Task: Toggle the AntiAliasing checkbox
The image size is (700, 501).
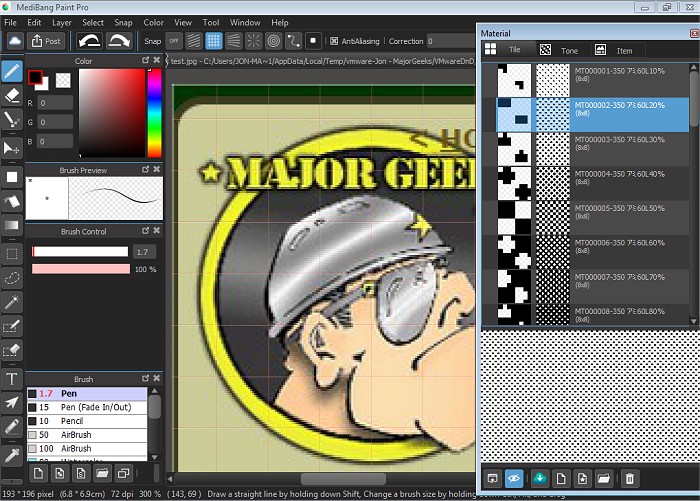Action: [334, 41]
